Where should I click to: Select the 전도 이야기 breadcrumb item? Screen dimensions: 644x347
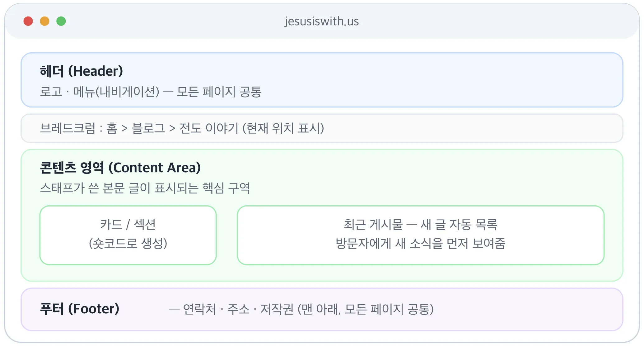pyautogui.click(x=209, y=128)
